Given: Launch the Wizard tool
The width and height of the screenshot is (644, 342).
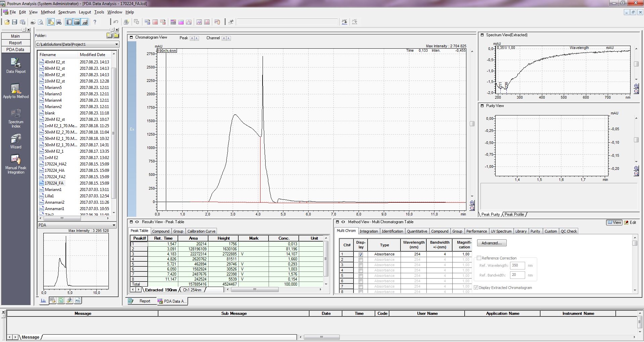Looking at the screenshot, I should point(16,139).
